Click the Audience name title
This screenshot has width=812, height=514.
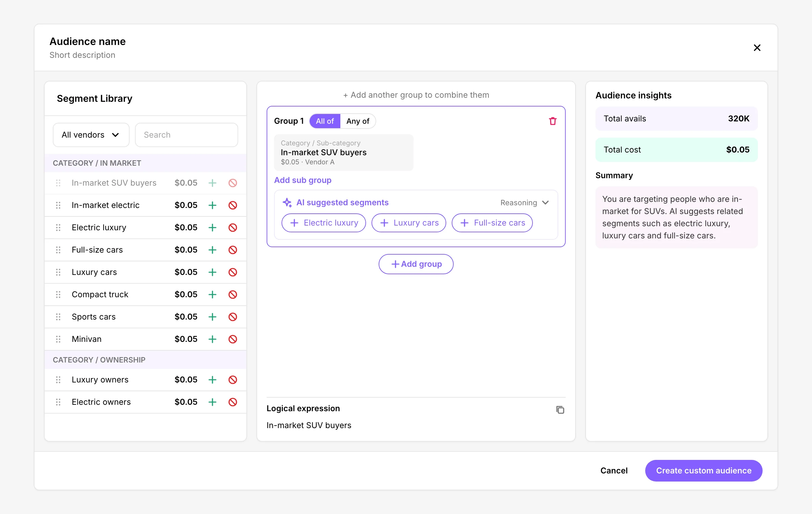(x=88, y=41)
